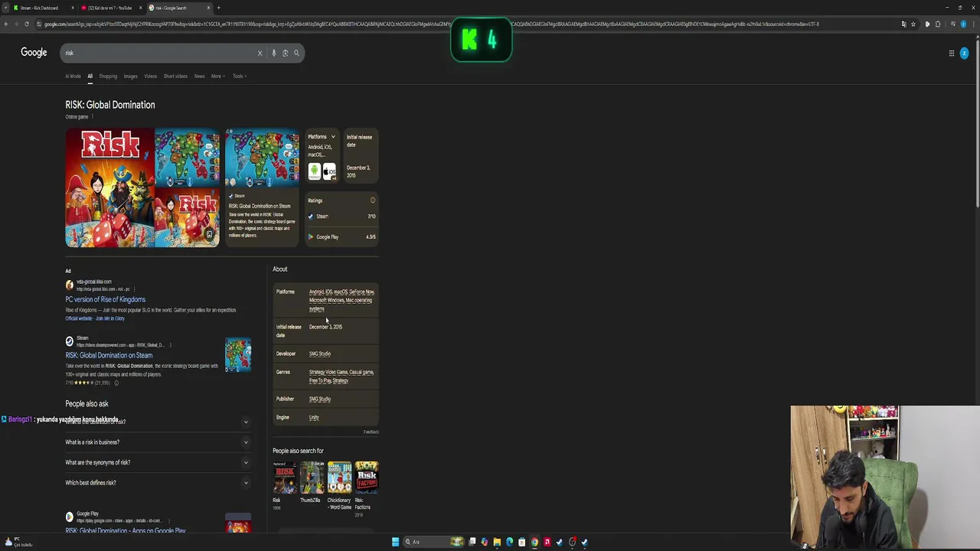Open the Steam result thumbnail image

tap(238, 356)
